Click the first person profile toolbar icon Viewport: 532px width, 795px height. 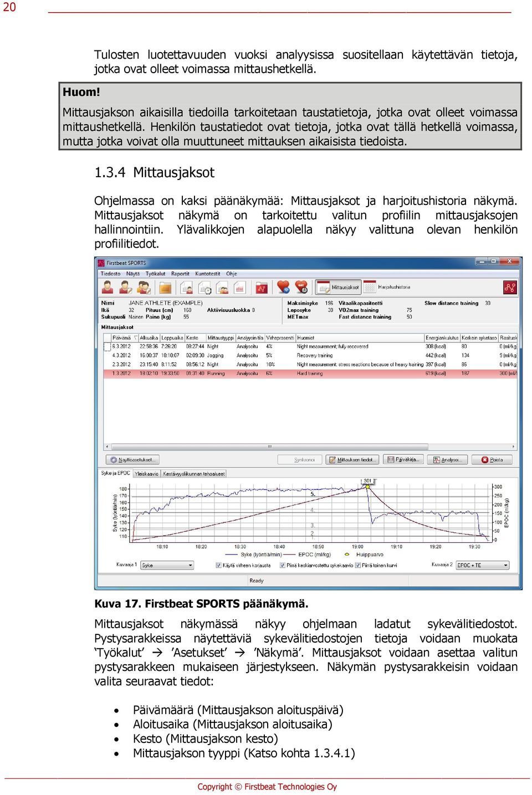tap(108, 287)
